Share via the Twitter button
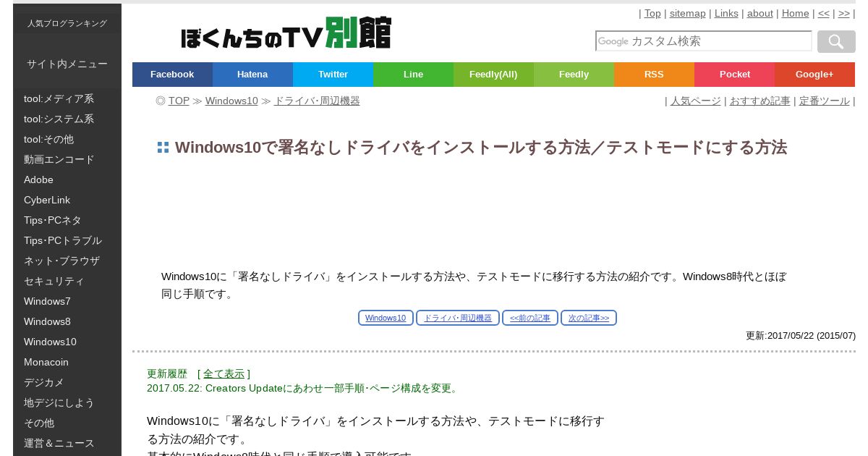The width and height of the screenshot is (868, 456). click(x=333, y=75)
